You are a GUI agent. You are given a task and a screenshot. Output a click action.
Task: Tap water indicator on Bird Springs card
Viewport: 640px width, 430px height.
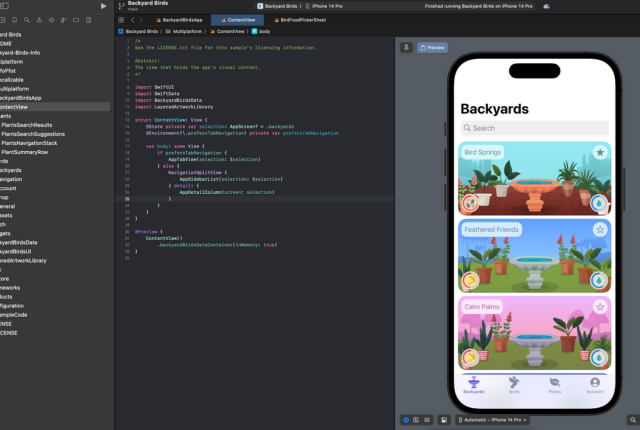[x=599, y=203]
